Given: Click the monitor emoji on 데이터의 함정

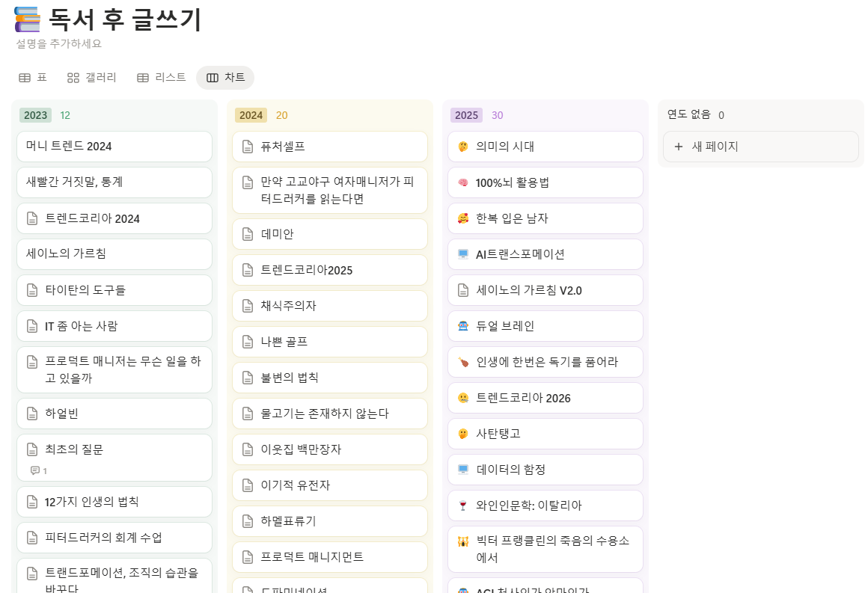Looking at the screenshot, I should pyautogui.click(x=462, y=470).
